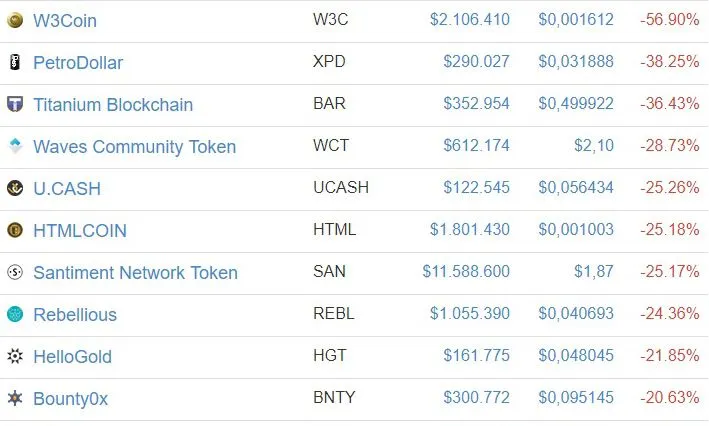Go to Titanium Blockchain details

(x=113, y=104)
